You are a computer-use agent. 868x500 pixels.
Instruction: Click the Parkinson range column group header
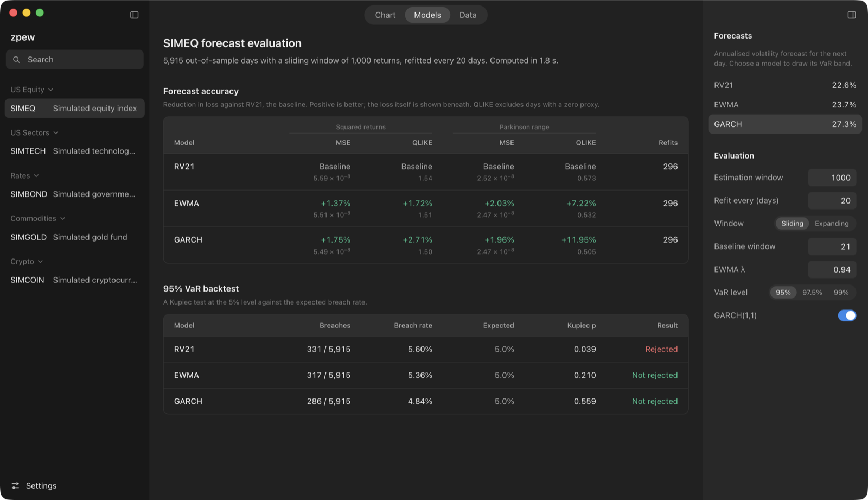click(x=524, y=127)
